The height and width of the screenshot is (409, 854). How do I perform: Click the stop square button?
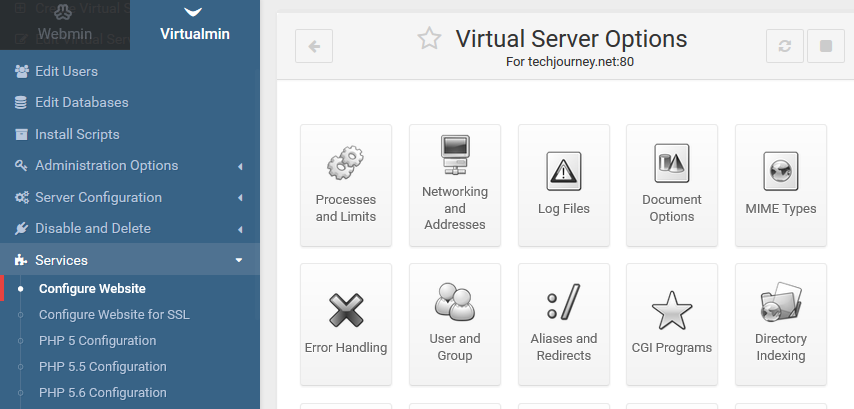coord(826,46)
